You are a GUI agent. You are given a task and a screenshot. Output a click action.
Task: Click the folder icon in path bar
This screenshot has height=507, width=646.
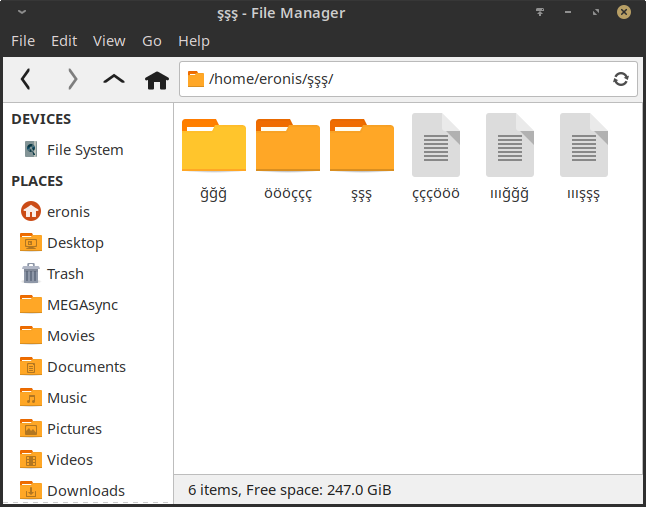coord(196,79)
